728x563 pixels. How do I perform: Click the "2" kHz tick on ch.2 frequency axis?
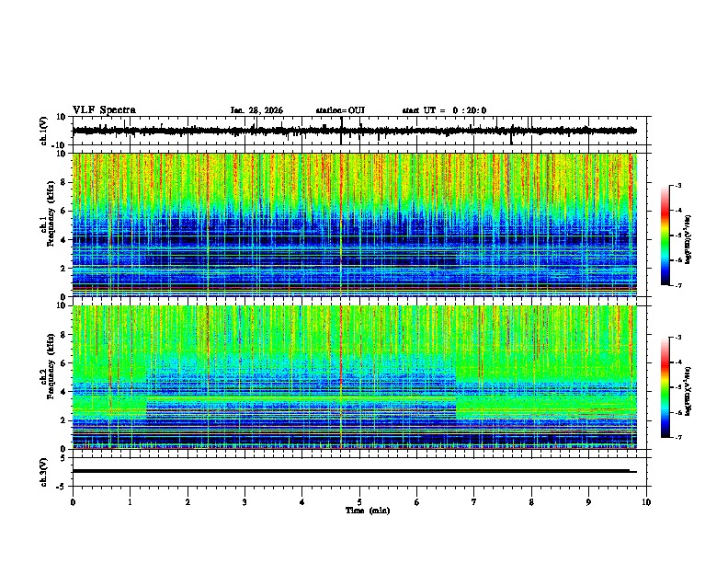tap(64, 420)
